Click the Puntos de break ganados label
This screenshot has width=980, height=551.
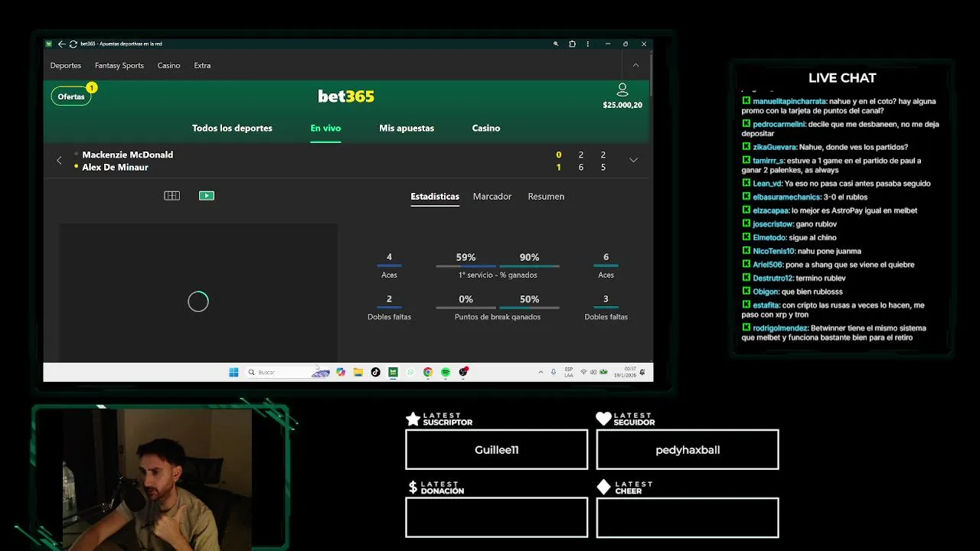point(498,317)
